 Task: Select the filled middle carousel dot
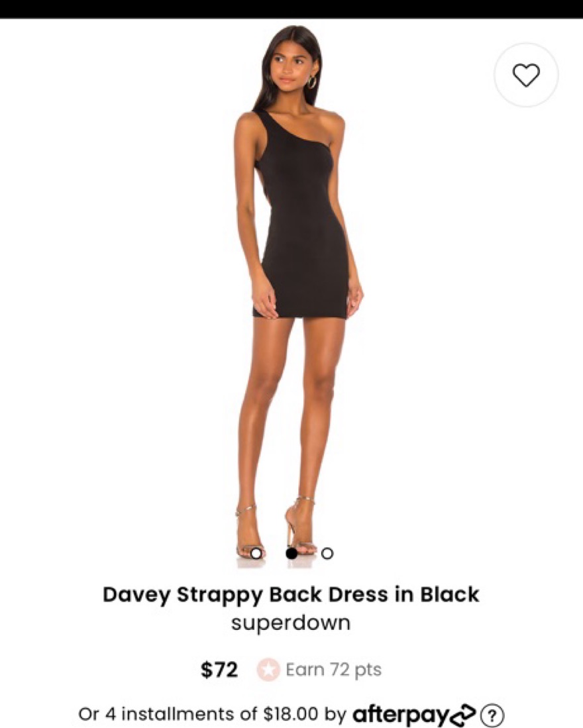[291, 553]
